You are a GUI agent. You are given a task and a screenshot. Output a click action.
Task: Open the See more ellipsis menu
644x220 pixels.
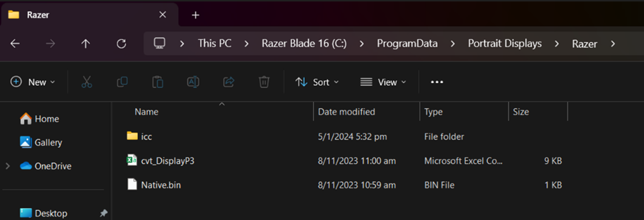437,82
